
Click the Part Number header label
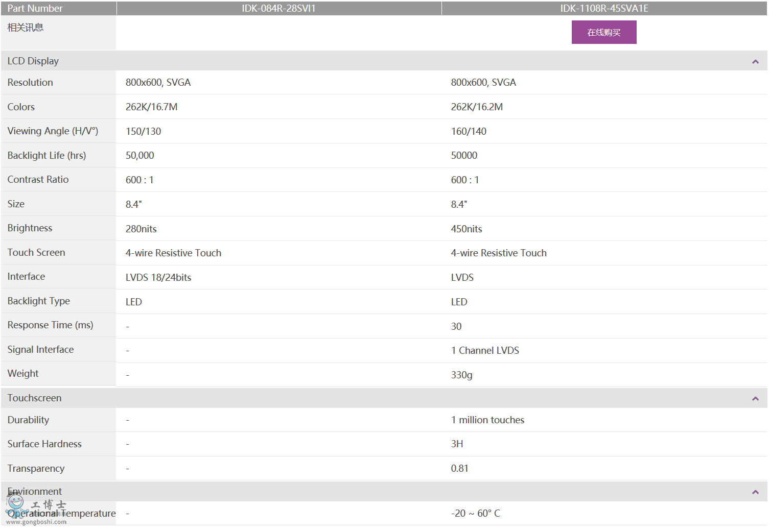pos(35,8)
